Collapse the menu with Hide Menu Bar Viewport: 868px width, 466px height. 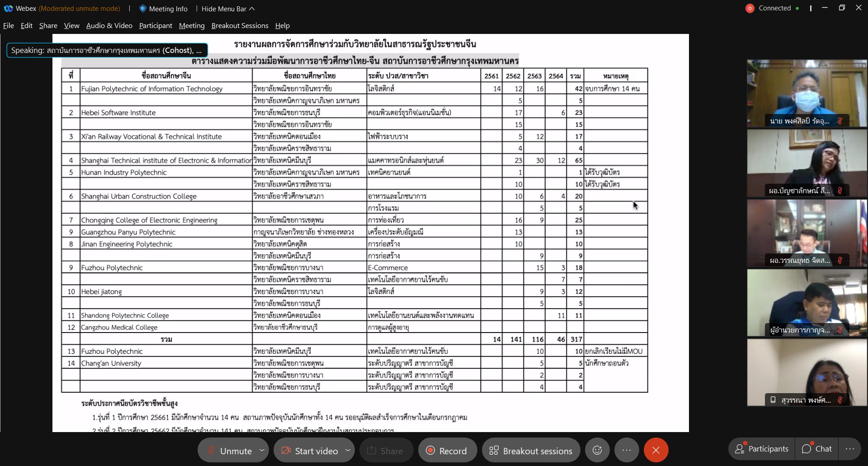pos(228,9)
